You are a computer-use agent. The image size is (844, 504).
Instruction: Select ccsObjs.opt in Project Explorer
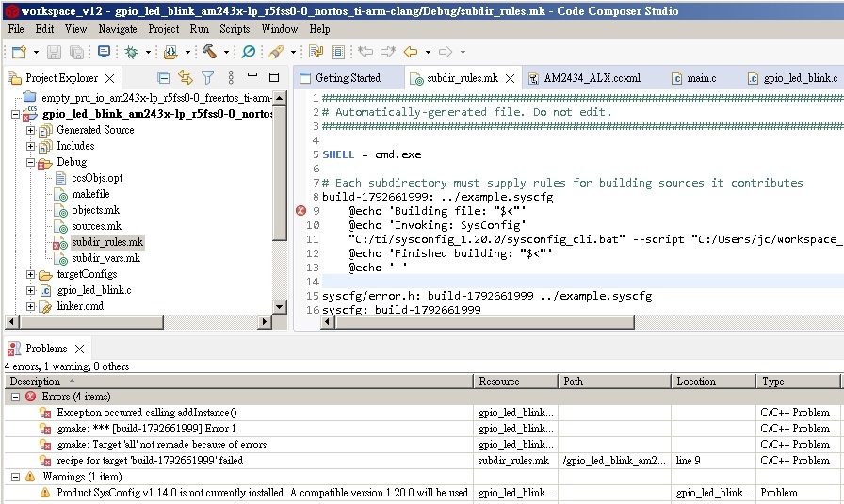coord(97,178)
